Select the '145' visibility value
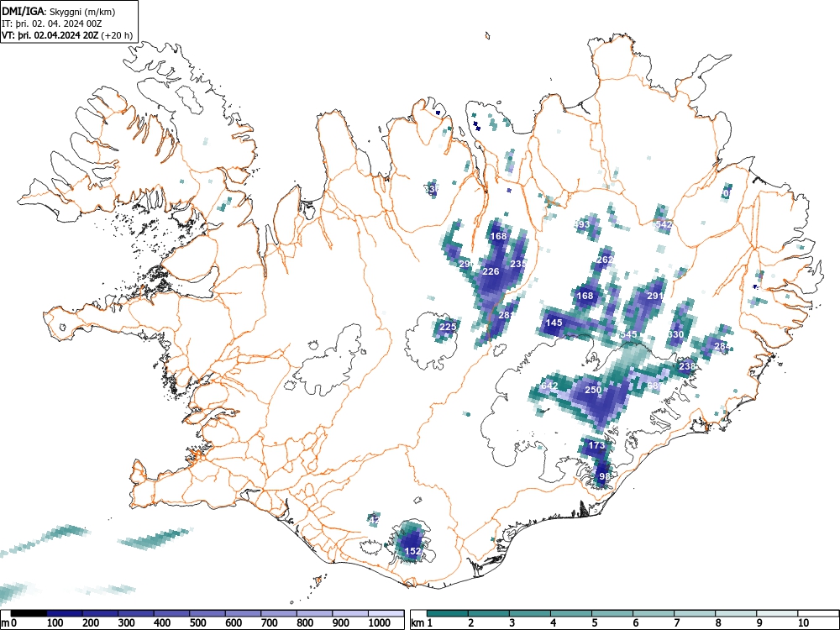840x630 pixels. click(x=554, y=323)
